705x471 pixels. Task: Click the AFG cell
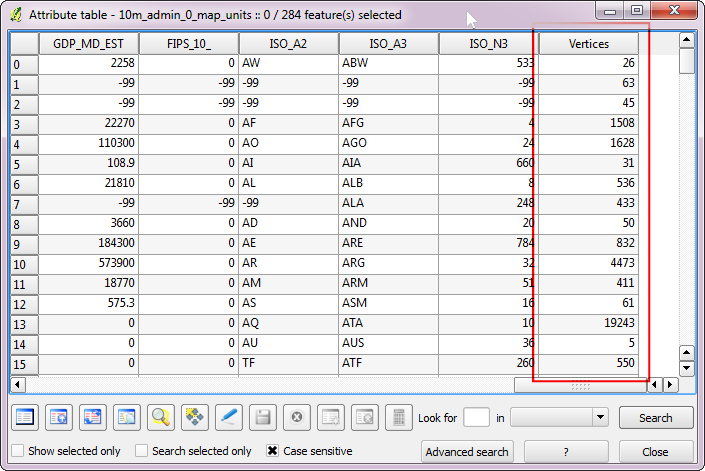click(388, 123)
